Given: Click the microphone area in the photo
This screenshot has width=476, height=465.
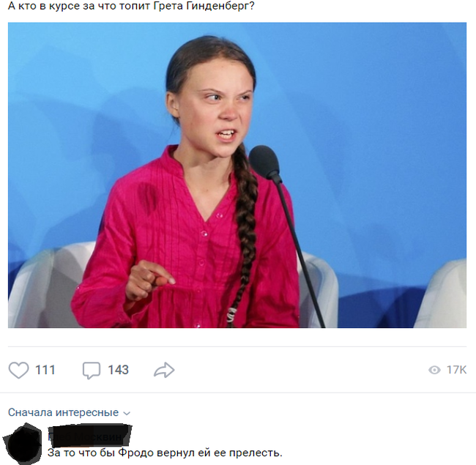Looking at the screenshot, I should click(264, 162).
